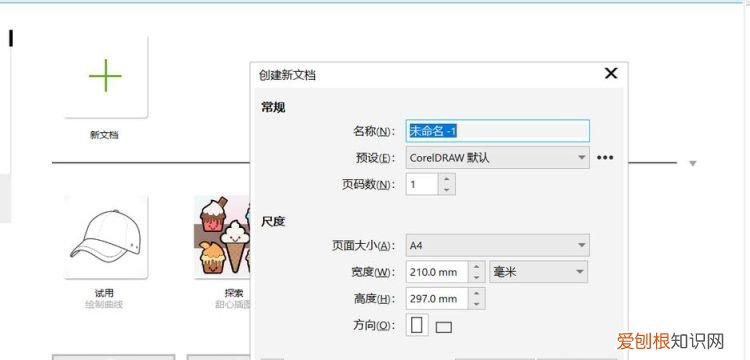
Task: Decrease page count with down arrow
Action: click(446, 190)
